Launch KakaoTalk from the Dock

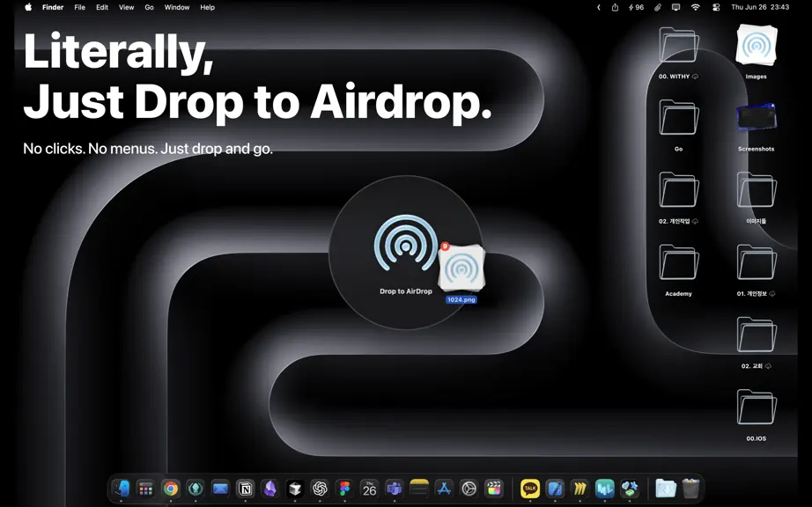[530, 489]
